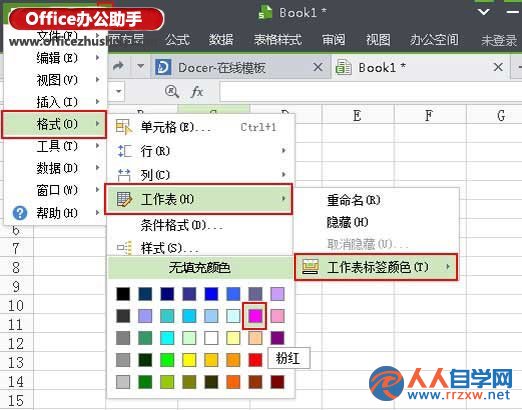The height and width of the screenshot is (410, 522).
Task: Click the Style menu item icon
Action: click(125, 248)
